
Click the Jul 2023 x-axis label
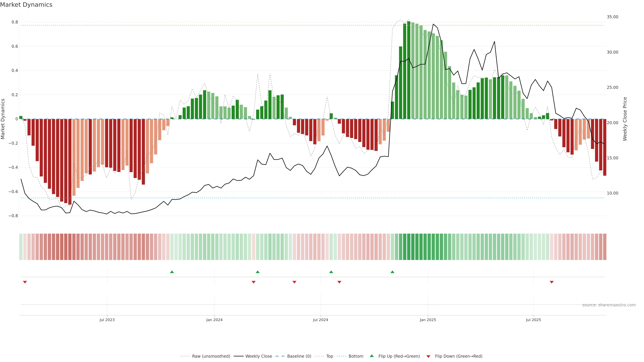(x=107, y=320)
